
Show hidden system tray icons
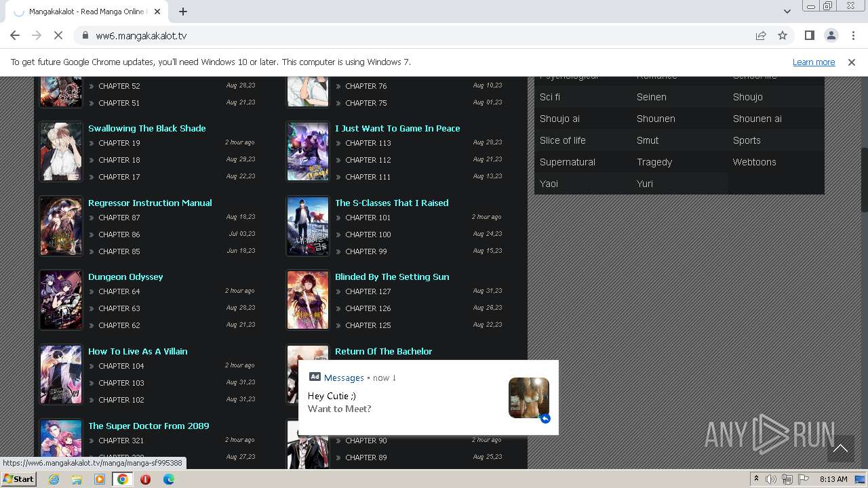(x=756, y=479)
